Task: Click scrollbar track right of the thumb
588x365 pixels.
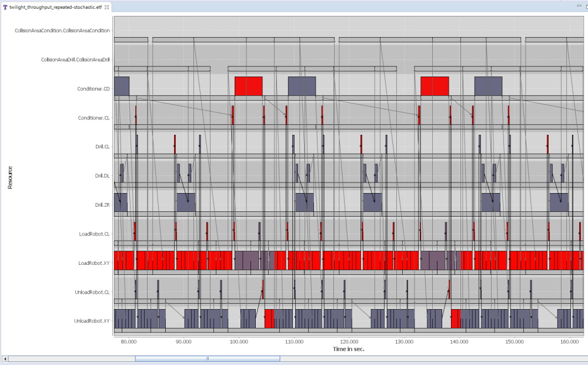Action: tap(412, 359)
